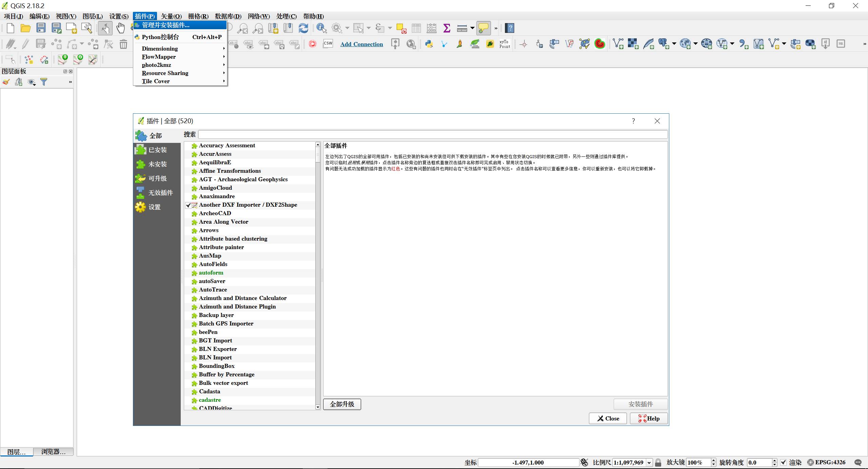The height and width of the screenshot is (469, 868).
Task: Click the 全部升级 button
Action: (x=342, y=404)
